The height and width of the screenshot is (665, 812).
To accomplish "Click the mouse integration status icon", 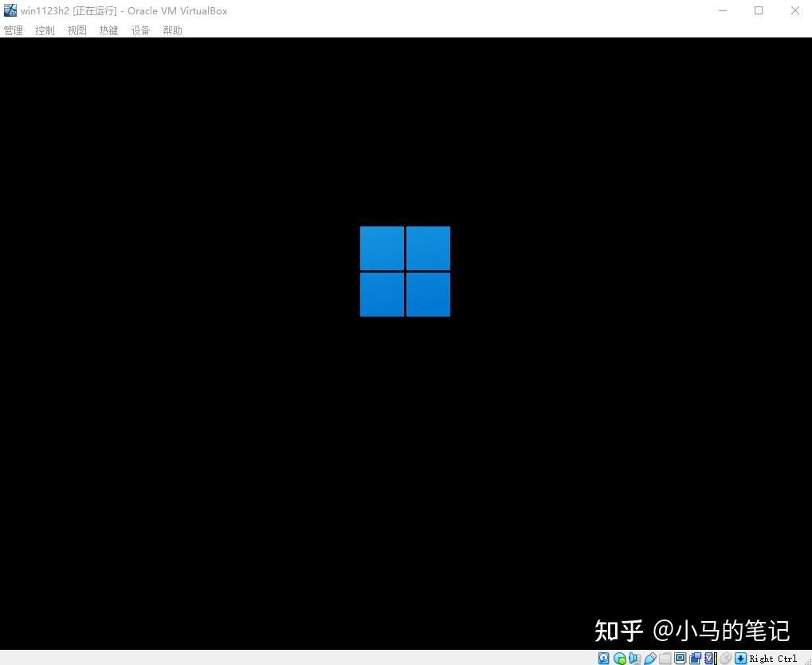I will [x=724, y=659].
